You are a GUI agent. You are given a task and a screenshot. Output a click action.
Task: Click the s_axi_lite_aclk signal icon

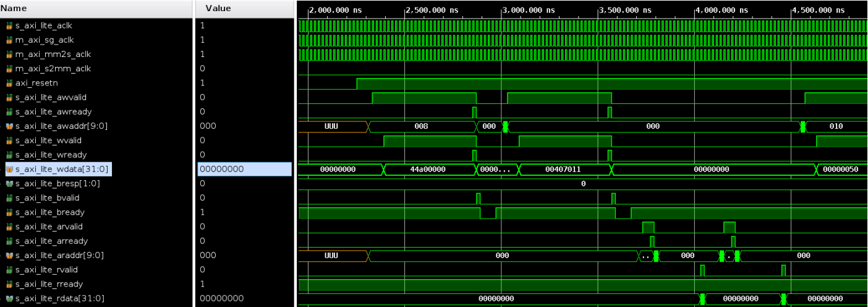[9, 26]
